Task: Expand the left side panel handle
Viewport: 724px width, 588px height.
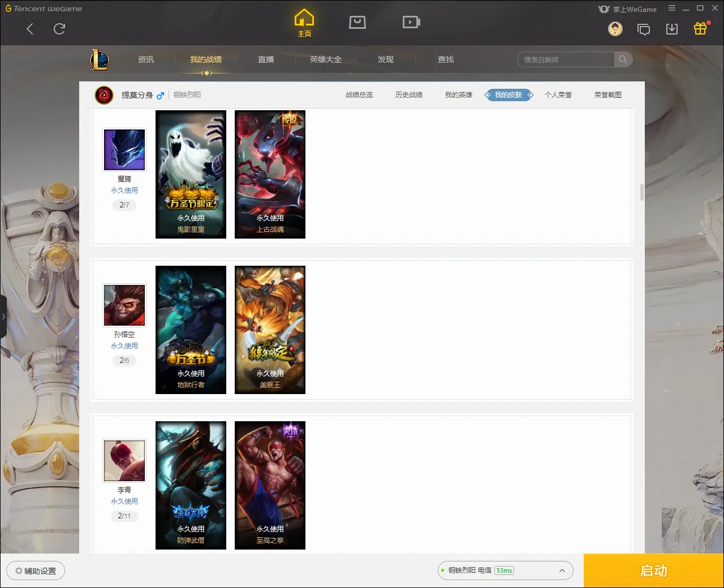Action: tap(3, 317)
